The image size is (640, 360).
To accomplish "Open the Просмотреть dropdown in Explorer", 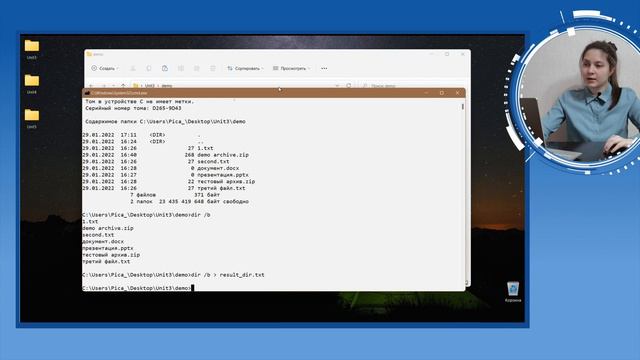I will pyautogui.click(x=291, y=68).
